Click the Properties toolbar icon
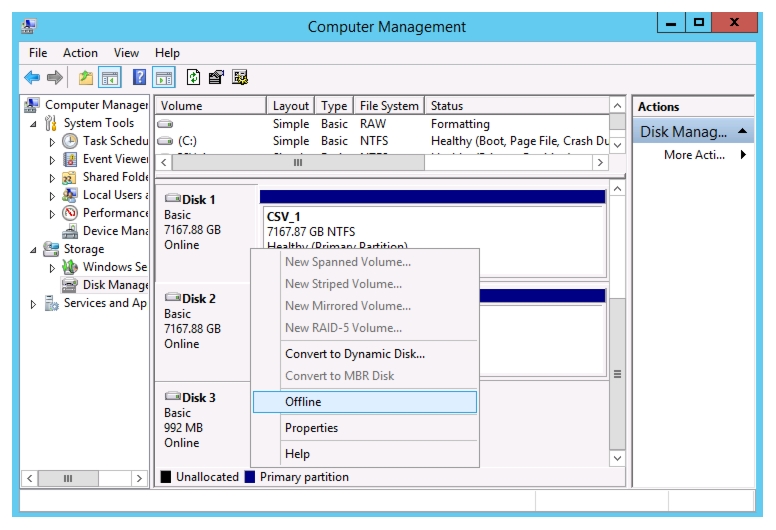 coord(216,77)
